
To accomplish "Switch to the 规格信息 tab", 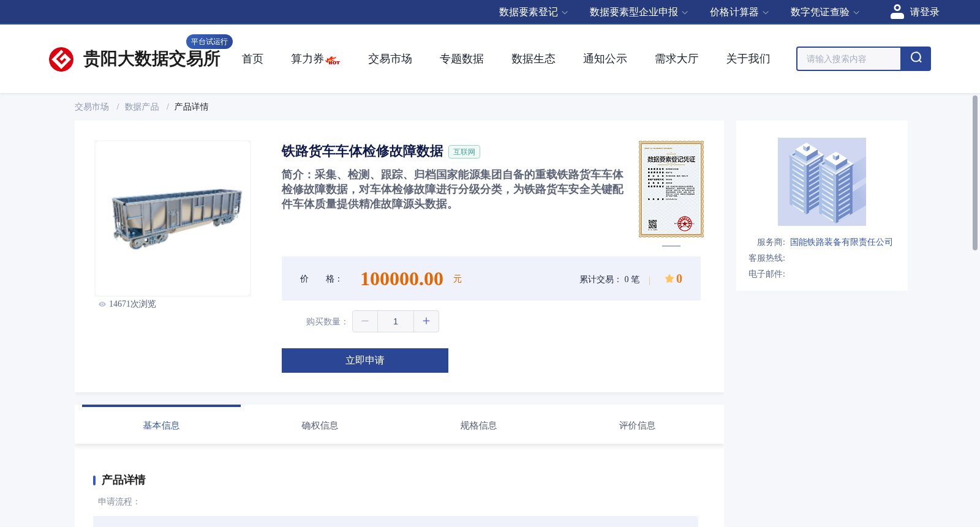I will point(478,425).
